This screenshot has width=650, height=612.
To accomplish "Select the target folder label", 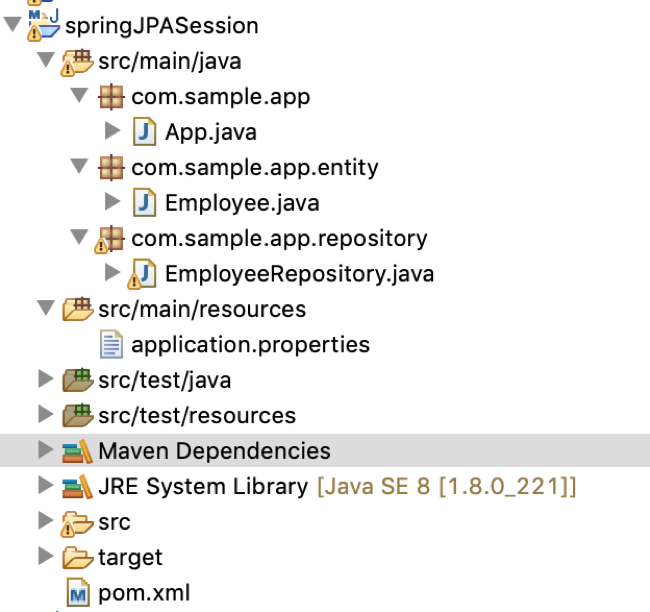I will (131, 558).
